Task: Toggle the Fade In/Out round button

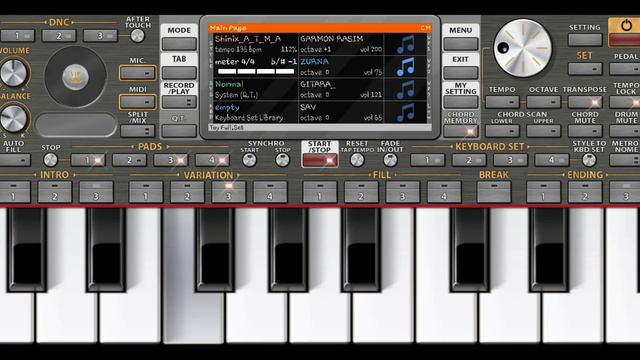Action: tap(390, 160)
